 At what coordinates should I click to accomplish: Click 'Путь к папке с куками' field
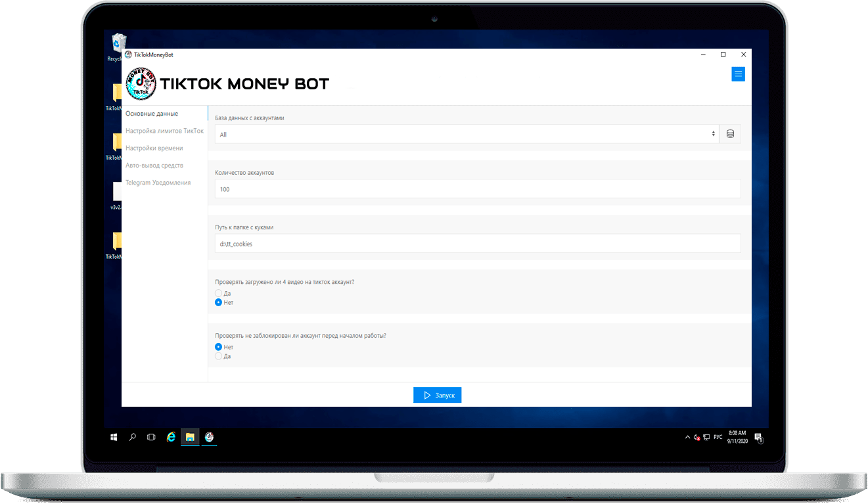[478, 243]
